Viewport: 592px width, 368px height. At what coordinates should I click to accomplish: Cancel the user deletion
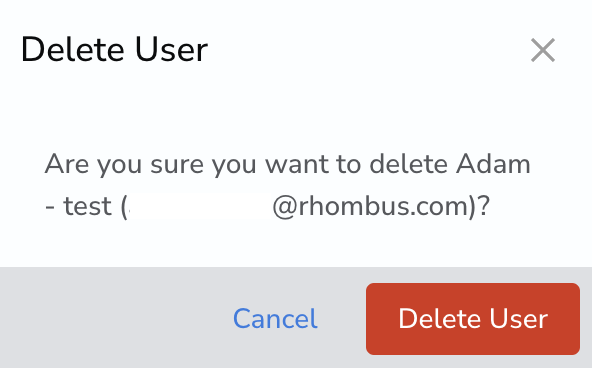tap(275, 319)
